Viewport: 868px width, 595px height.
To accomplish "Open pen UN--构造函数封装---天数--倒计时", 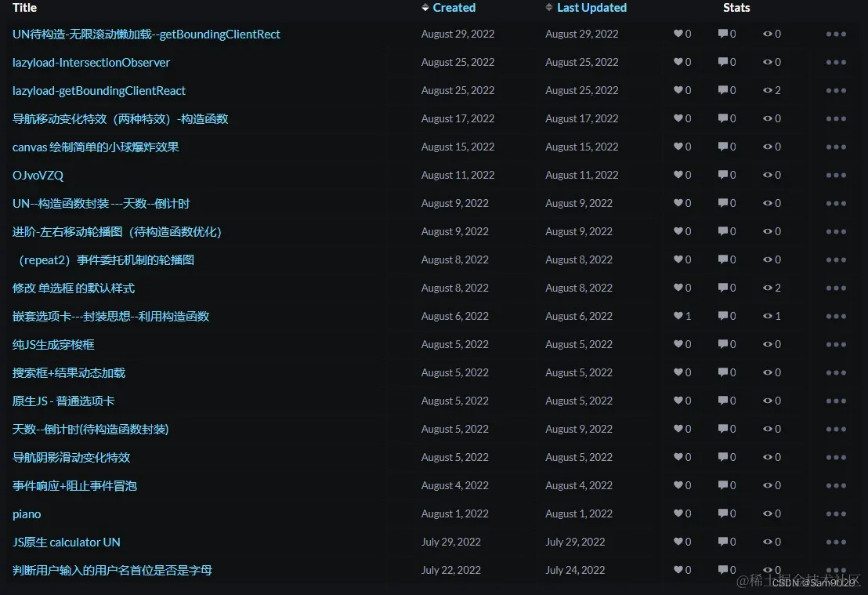I will [101, 203].
